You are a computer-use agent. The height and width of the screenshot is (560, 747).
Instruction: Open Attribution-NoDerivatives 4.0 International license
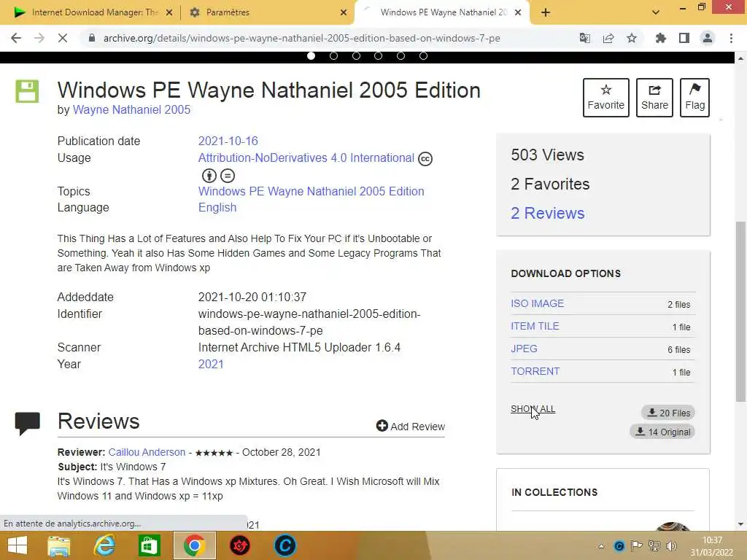306,157
